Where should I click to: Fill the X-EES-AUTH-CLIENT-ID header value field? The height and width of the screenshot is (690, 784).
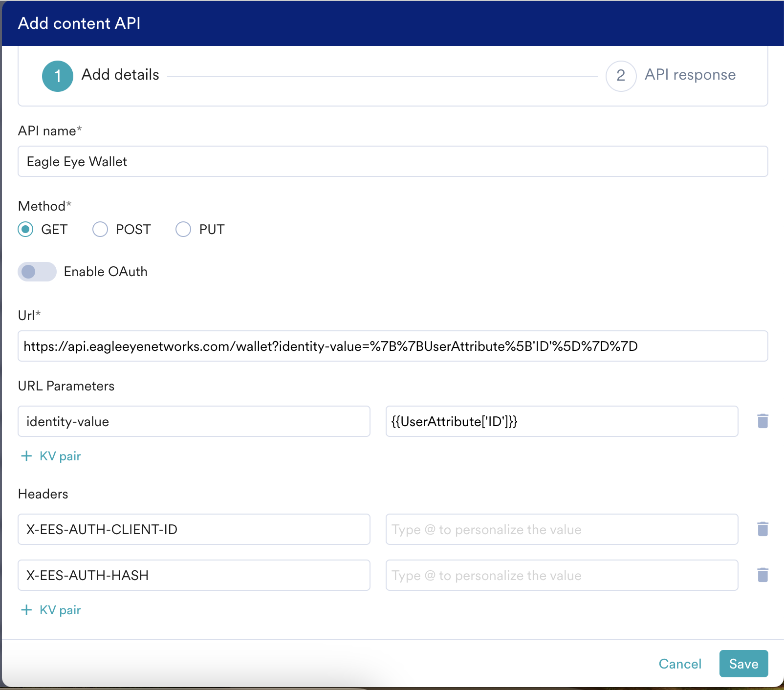[562, 529]
